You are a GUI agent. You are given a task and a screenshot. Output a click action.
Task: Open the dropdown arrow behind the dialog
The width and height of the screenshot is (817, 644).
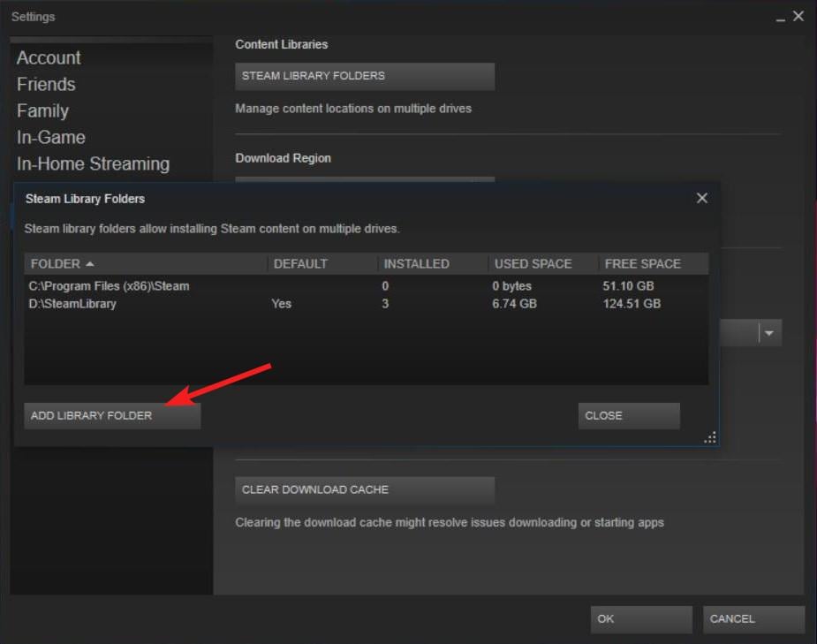[769, 333]
